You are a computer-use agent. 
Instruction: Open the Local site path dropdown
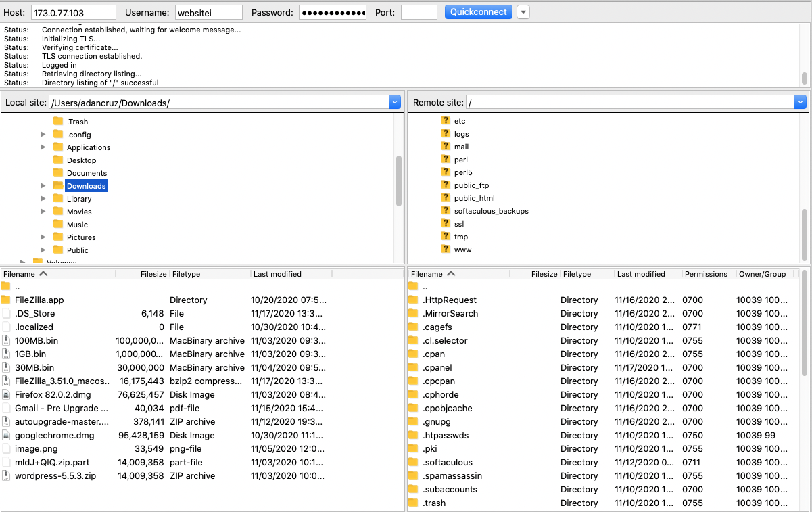(395, 102)
